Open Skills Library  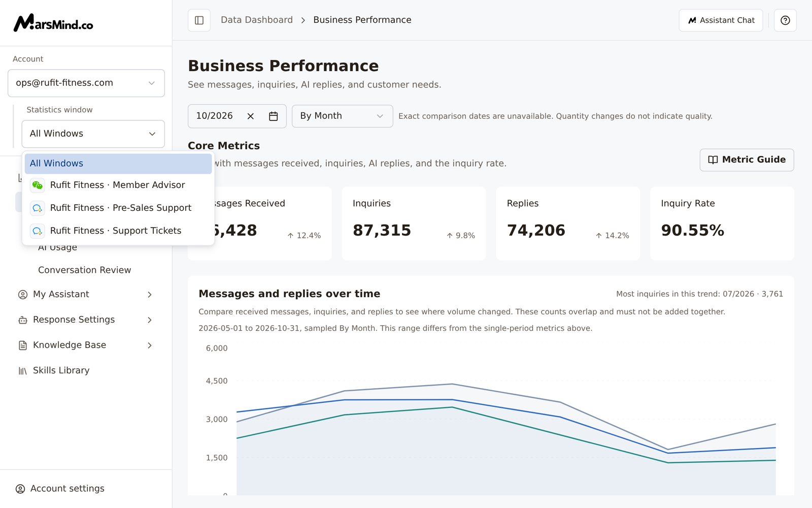click(61, 371)
